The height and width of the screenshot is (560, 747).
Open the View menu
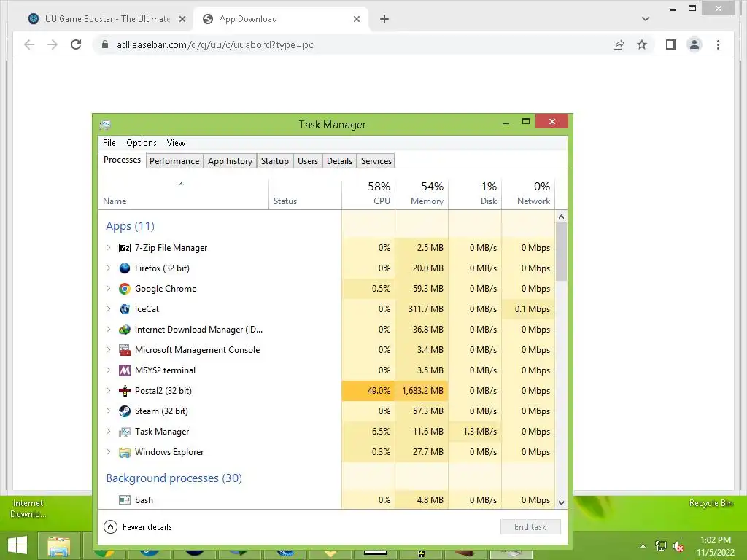click(x=176, y=143)
